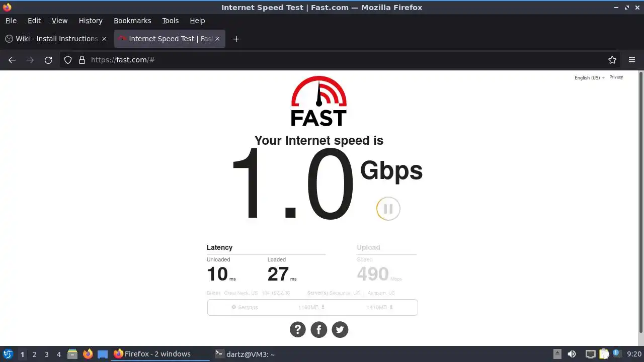Open tracking protection shield icon
Image resolution: width=644 pixels, height=362 pixels.
[68, 60]
